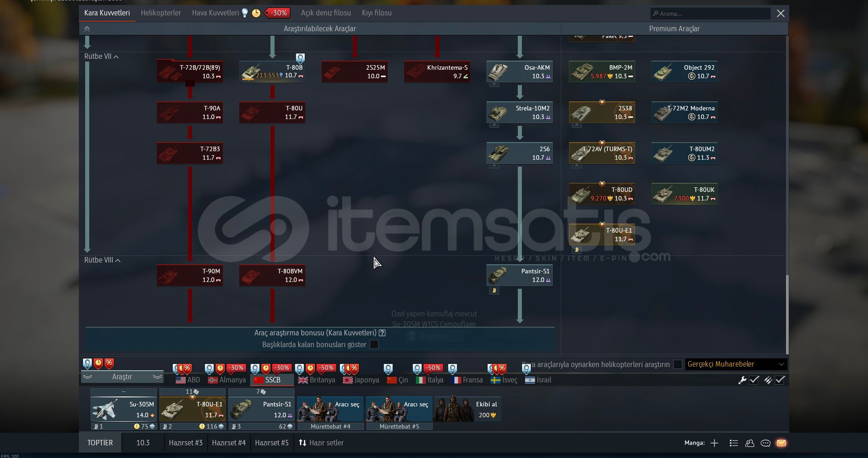Select the T-72AV (TURMS-T) card
Image resolution: width=868 pixels, height=458 pixels.
602,153
